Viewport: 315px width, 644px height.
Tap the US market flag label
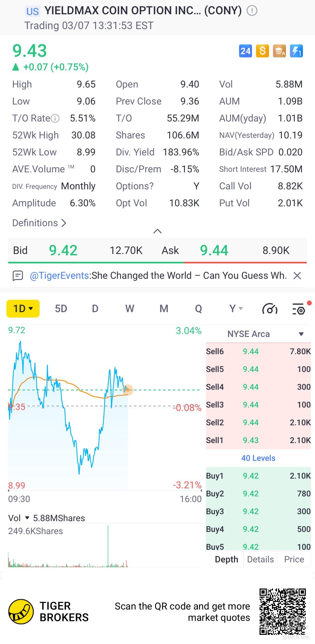33,11
